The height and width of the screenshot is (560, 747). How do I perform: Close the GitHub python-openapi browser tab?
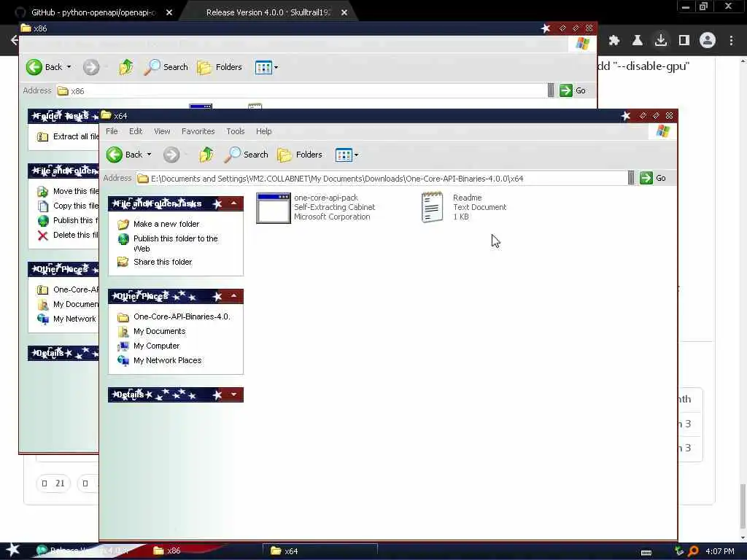[x=169, y=13]
